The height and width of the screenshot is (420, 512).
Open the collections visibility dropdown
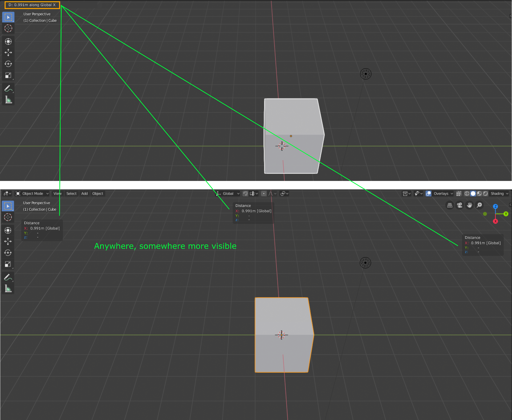click(407, 194)
